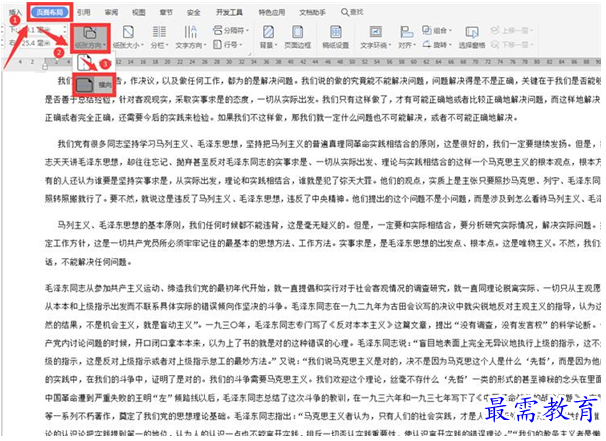Switch to the 特色应用 tab

(x=272, y=12)
